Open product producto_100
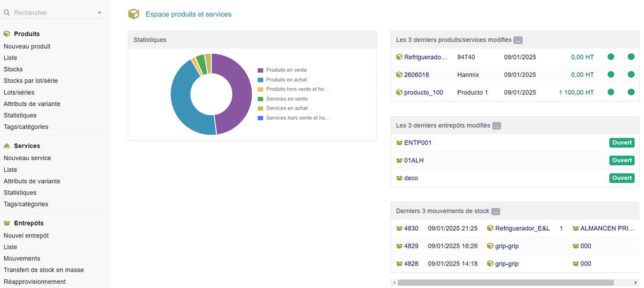Screen dimensions: 644x288 click(423, 93)
